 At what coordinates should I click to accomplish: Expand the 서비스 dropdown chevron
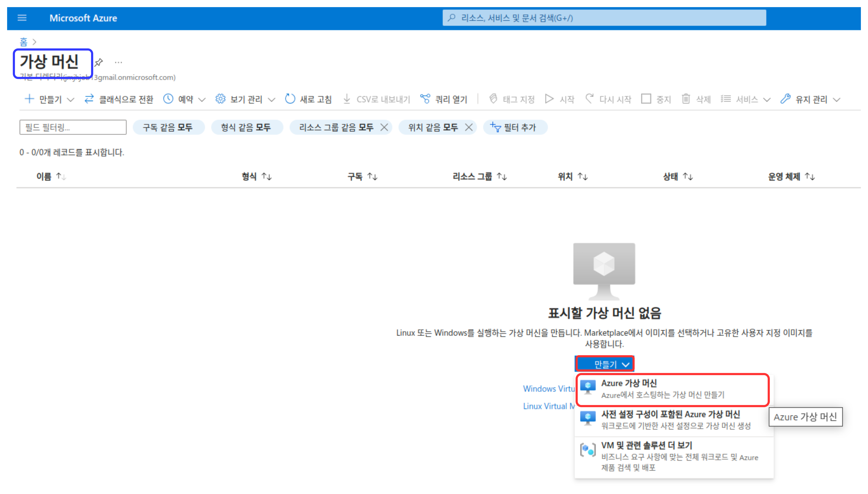pos(767,100)
